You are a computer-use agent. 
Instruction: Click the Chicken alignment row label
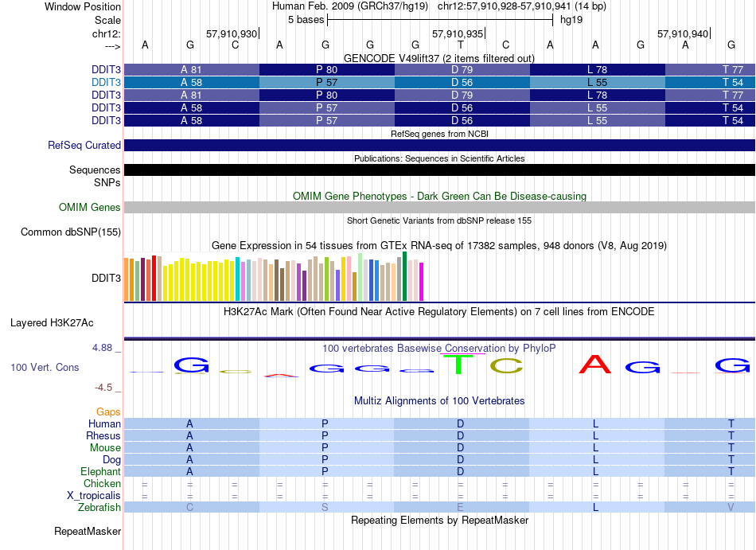click(102, 483)
